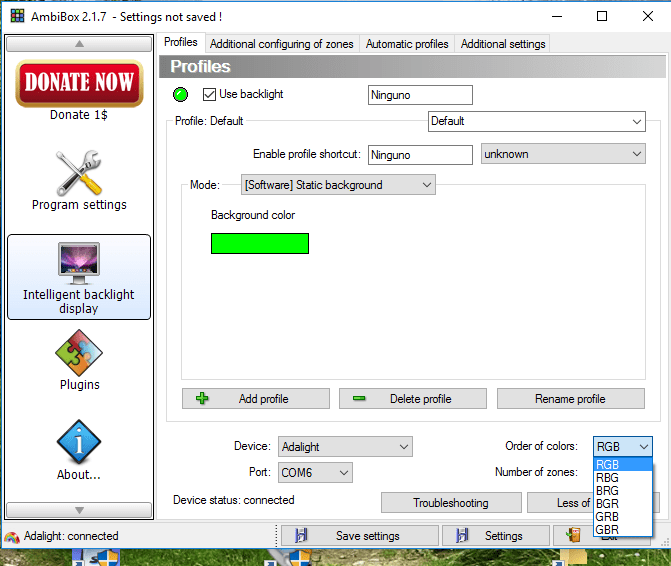Open the Plugins puzzle icon
The height and width of the screenshot is (566, 671).
[79, 353]
